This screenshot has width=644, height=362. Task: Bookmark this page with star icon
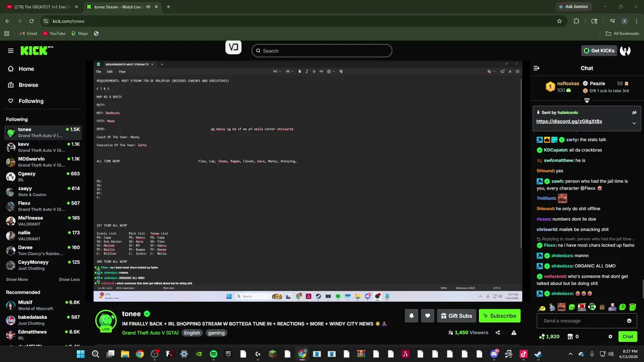point(559,21)
